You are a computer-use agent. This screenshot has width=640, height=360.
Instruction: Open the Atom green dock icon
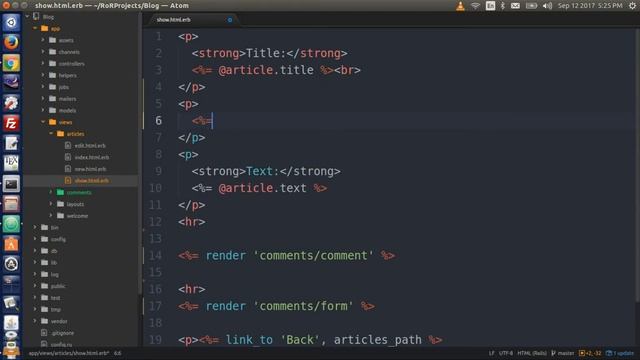(x=11, y=224)
